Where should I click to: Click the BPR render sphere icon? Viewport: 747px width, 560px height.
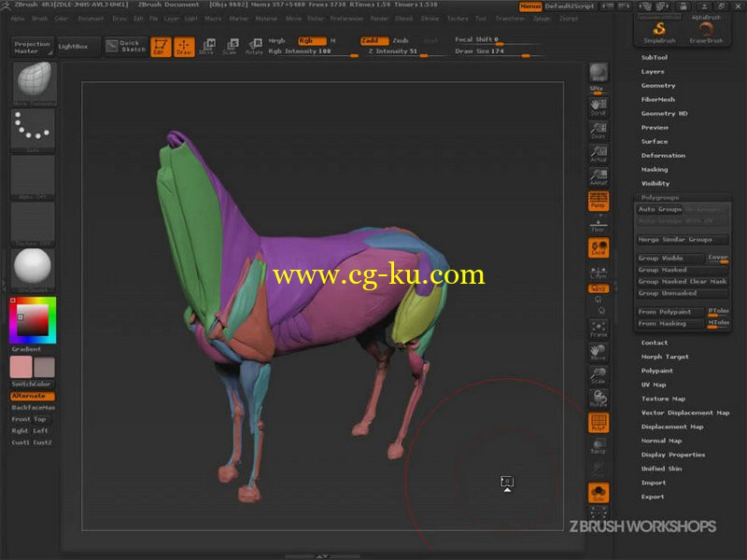[599, 73]
